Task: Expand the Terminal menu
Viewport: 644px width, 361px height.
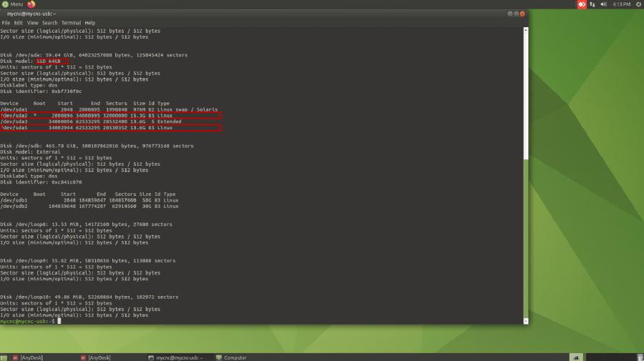Action: point(71,23)
